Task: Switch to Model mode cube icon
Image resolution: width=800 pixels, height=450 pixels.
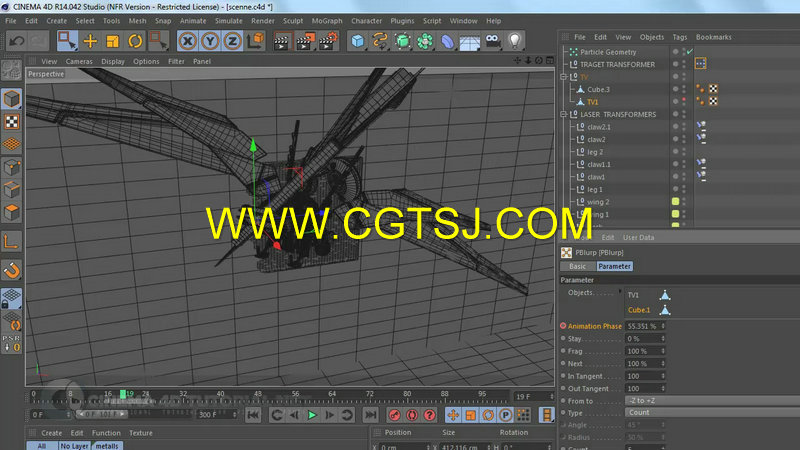Action: point(11,99)
